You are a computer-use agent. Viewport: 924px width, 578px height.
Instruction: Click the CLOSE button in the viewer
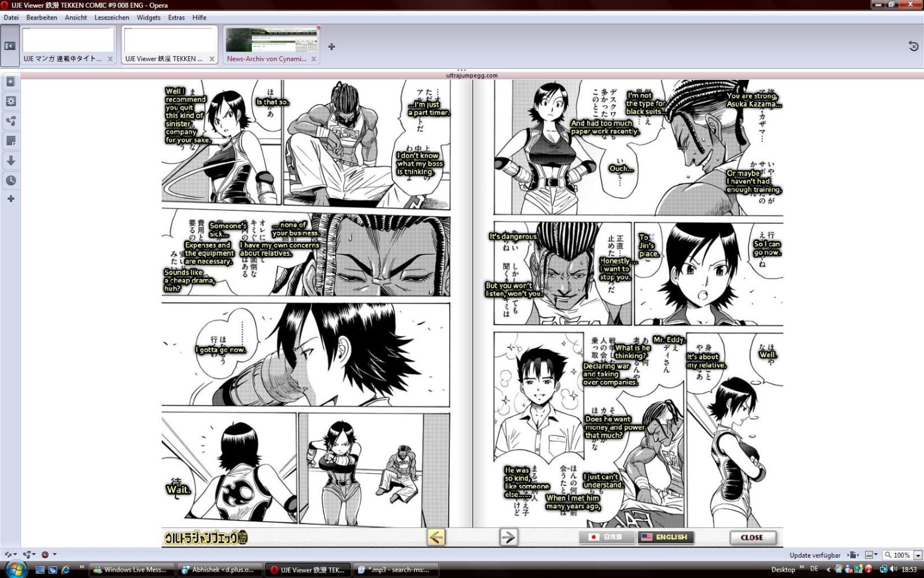[752, 538]
